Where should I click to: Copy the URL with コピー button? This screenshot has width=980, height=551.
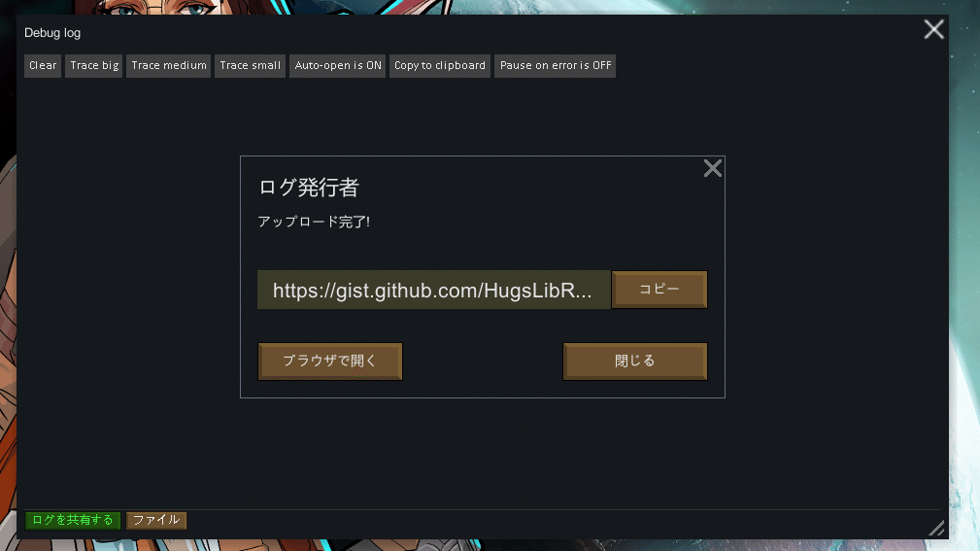pos(659,290)
